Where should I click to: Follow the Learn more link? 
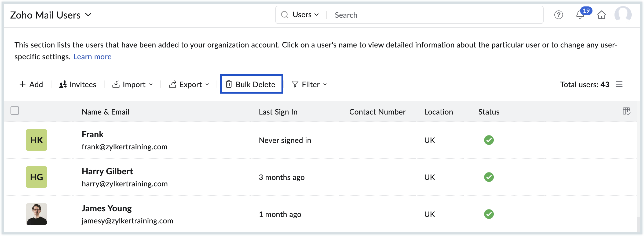[x=92, y=57]
